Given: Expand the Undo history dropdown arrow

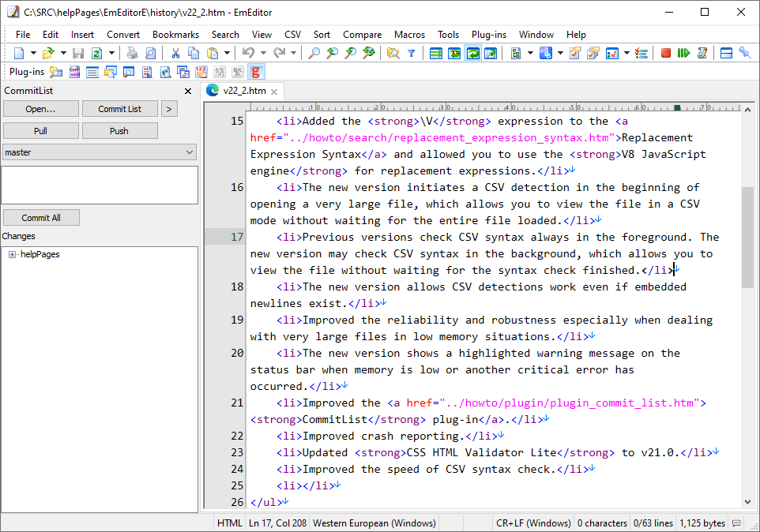Looking at the screenshot, I should 263,53.
